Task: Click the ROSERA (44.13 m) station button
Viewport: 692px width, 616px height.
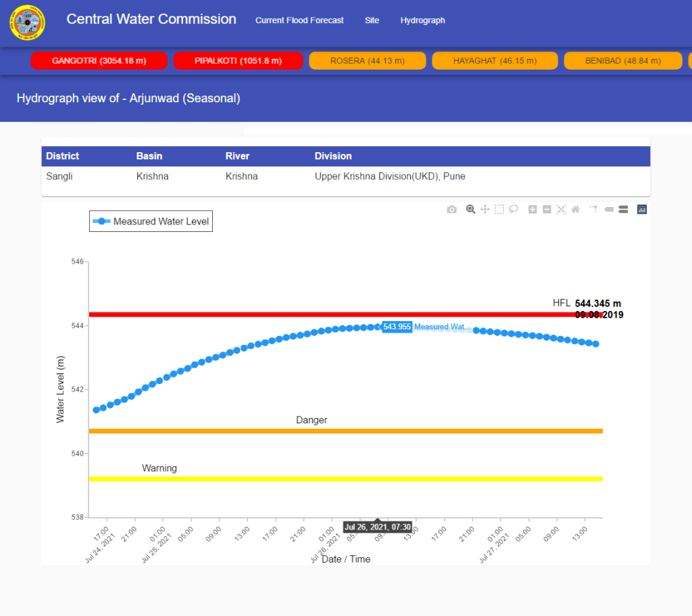Action: [x=367, y=61]
